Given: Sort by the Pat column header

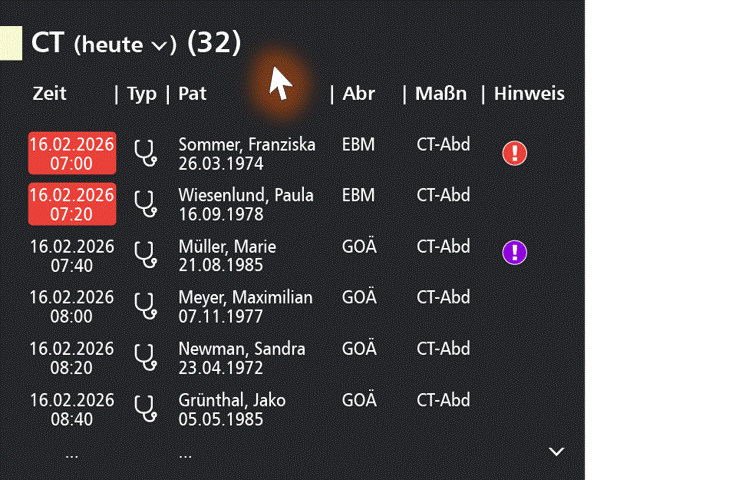Looking at the screenshot, I should click(x=193, y=94).
